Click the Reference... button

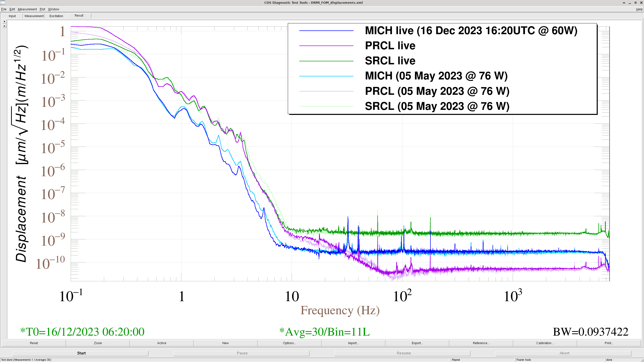(481, 343)
